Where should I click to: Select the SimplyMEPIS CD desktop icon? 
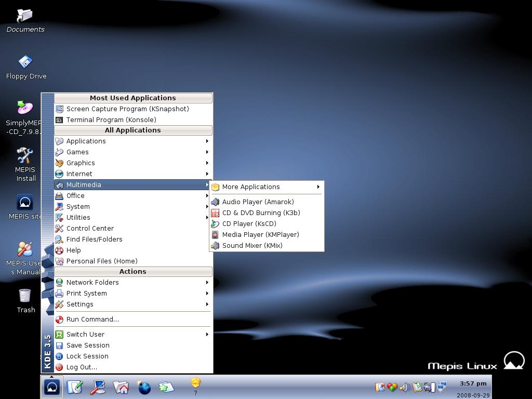point(24,118)
